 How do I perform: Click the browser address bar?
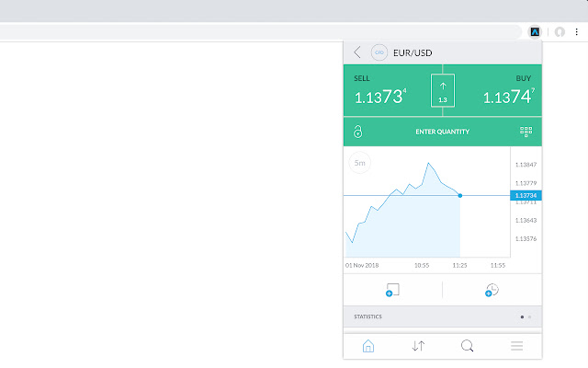(x=259, y=32)
